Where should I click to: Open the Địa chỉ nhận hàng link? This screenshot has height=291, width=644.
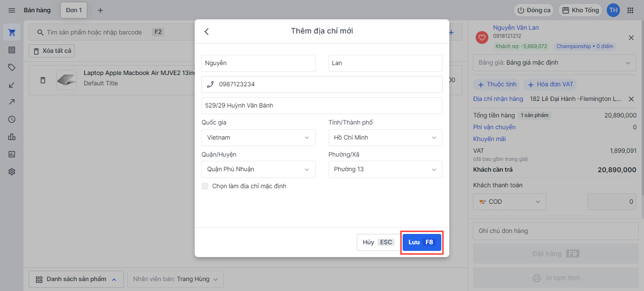[498, 99]
